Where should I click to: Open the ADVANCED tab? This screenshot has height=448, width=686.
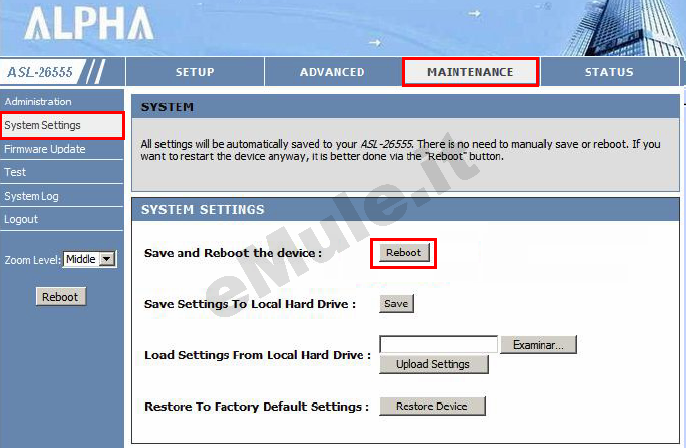pyautogui.click(x=332, y=72)
